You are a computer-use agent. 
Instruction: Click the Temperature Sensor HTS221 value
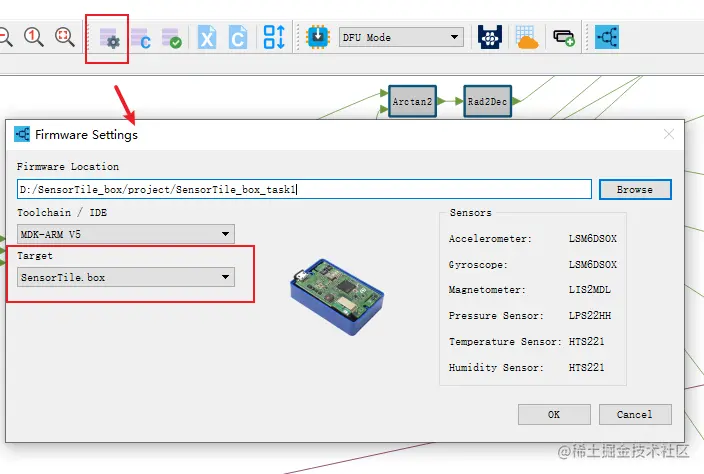pos(586,342)
